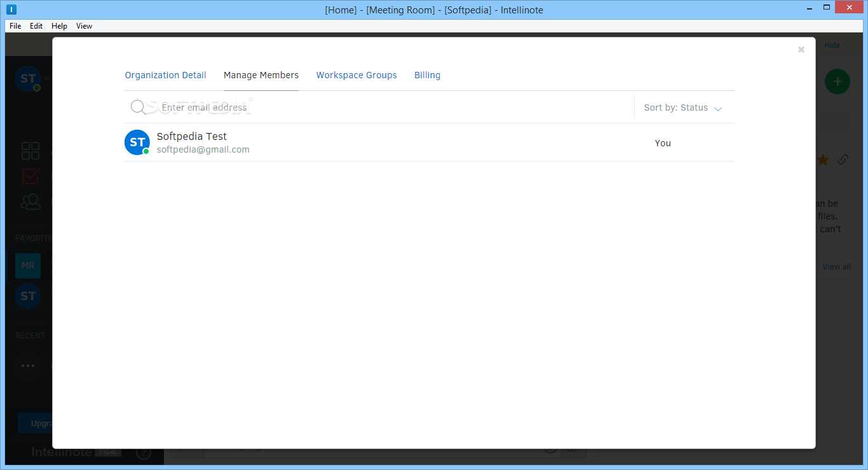Viewport: 868px width, 470px height.
Task: Open the MR favorite workspace
Action: click(x=28, y=265)
